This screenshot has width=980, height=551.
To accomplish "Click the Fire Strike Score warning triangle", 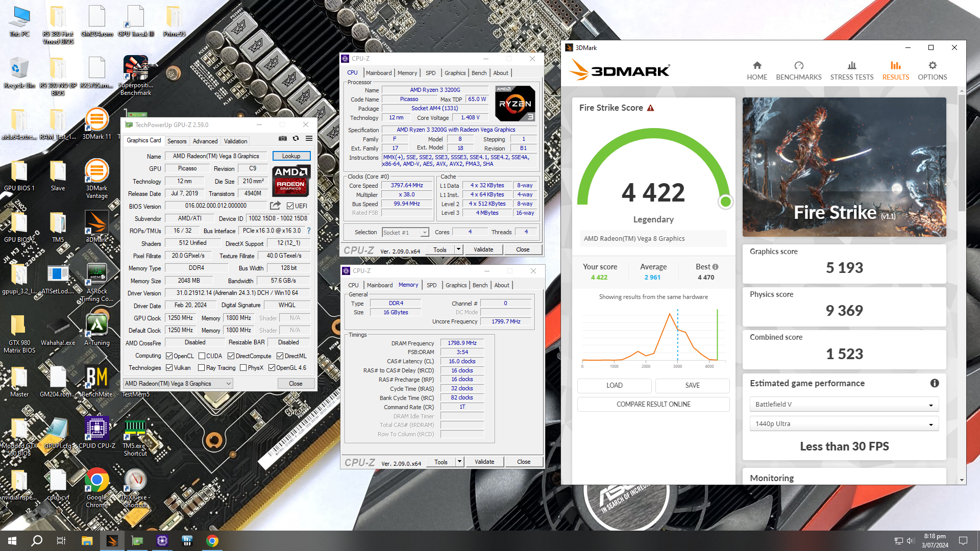I will (x=651, y=108).
